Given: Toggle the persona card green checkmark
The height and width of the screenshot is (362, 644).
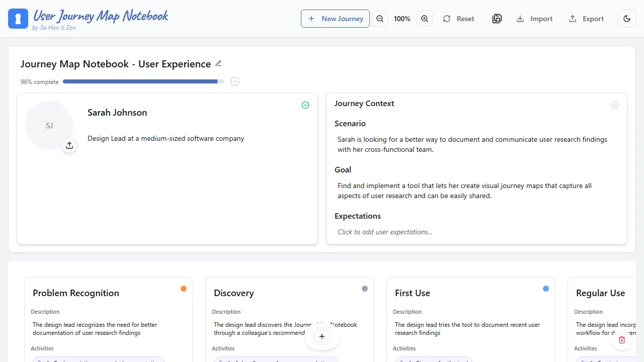Looking at the screenshot, I should 305,105.
